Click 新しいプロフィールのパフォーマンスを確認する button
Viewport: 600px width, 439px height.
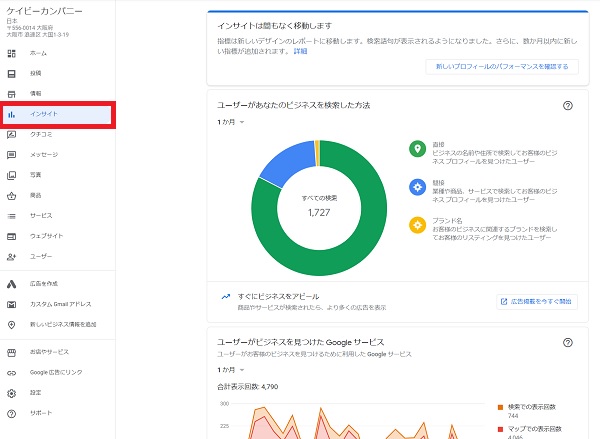pos(502,67)
